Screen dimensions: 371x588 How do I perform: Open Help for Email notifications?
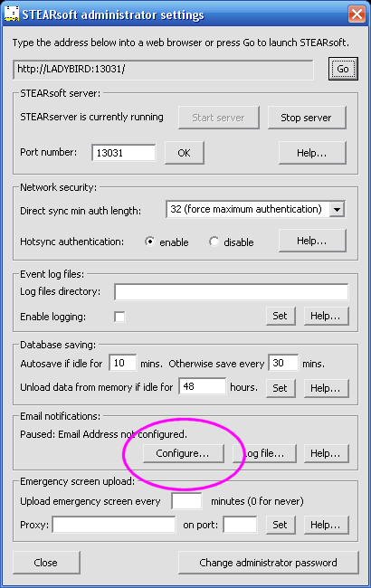[326, 453]
